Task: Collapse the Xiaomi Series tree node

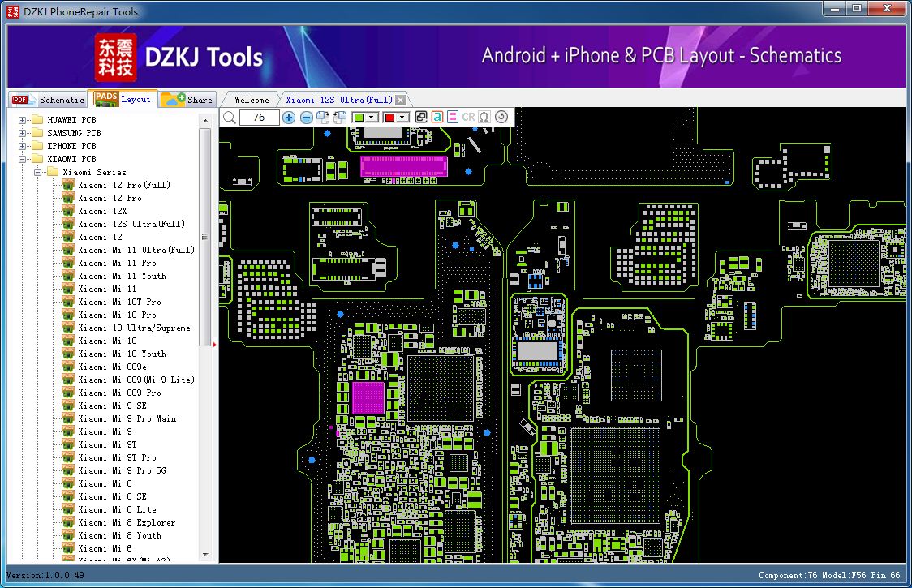Action: click(x=37, y=172)
